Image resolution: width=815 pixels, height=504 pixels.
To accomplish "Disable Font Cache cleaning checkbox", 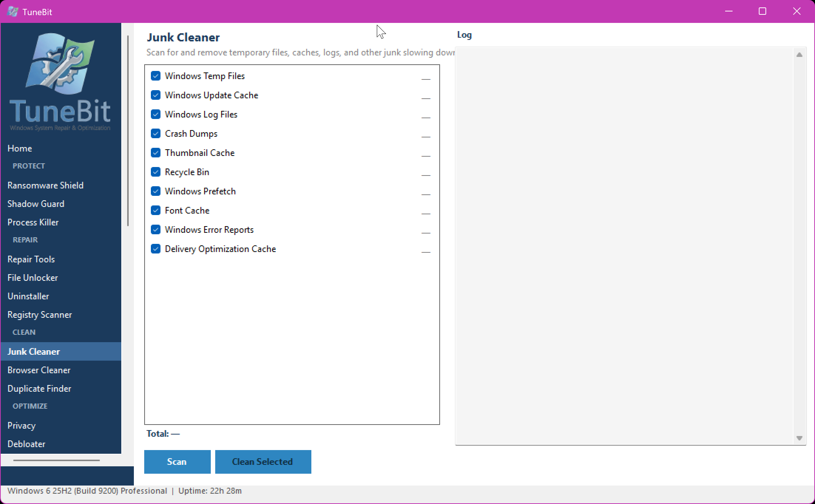I will coord(156,211).
